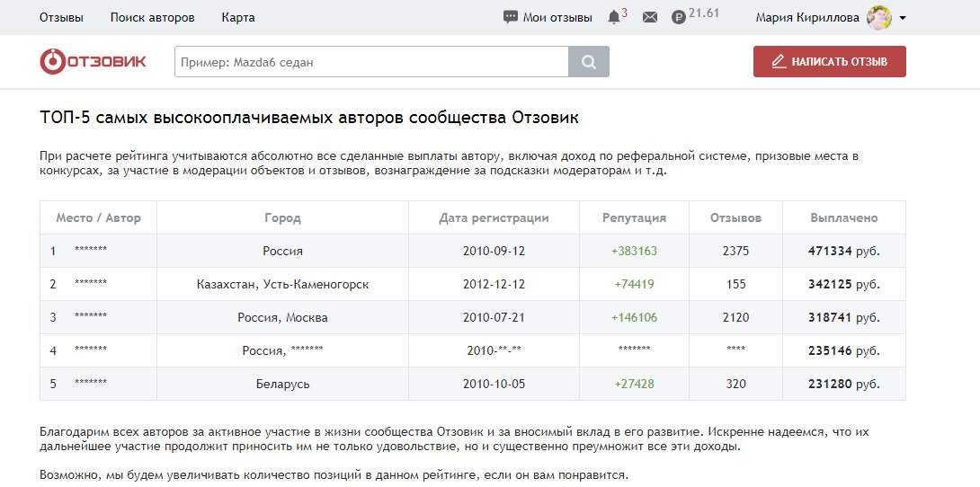This screenshot has height=487, width=980.
Task: Click the reputation value +74419
Action: 635,284
